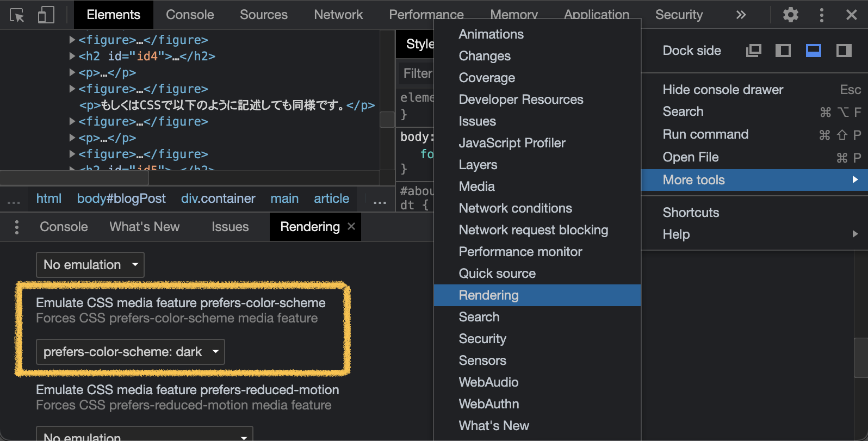Screen dimensions: 868x441
Task: Select Layers in More tools
Action: tap(537, 165)
